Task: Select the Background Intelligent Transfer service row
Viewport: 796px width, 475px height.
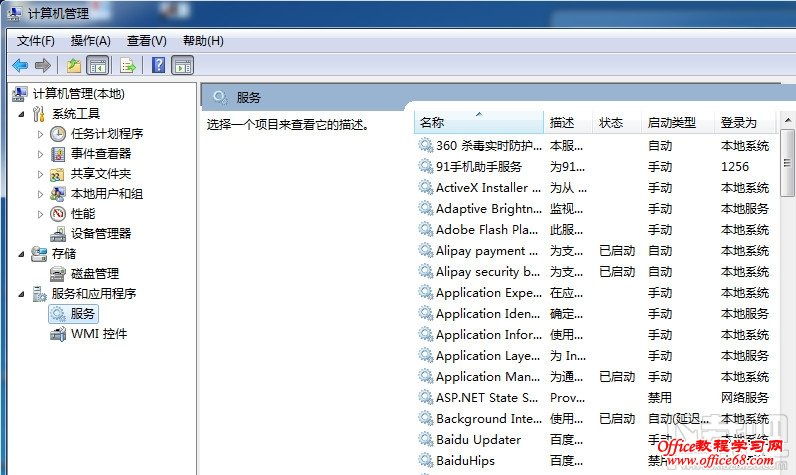Action: coord(595,419)
